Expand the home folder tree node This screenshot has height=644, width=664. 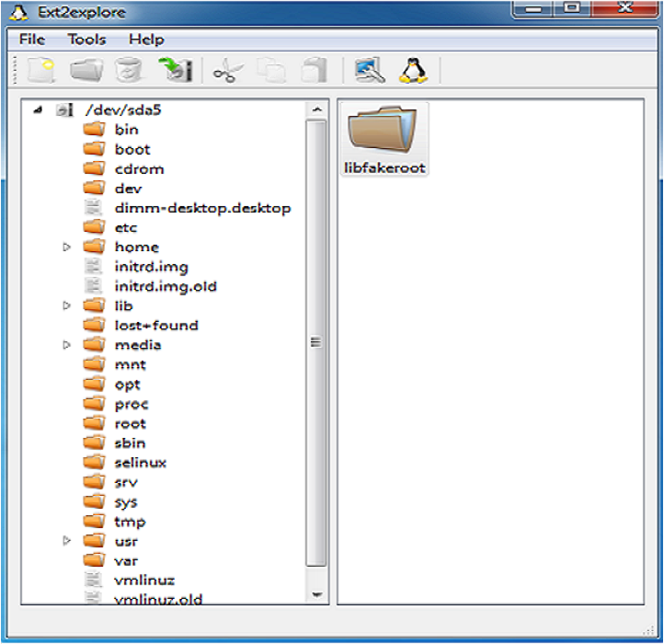[x=66, y=247]
